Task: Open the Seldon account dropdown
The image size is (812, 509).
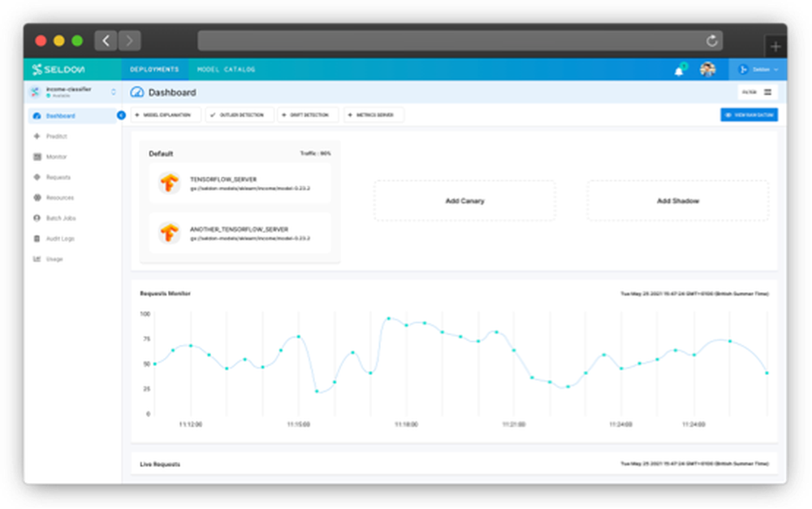Action: [758, 69]
